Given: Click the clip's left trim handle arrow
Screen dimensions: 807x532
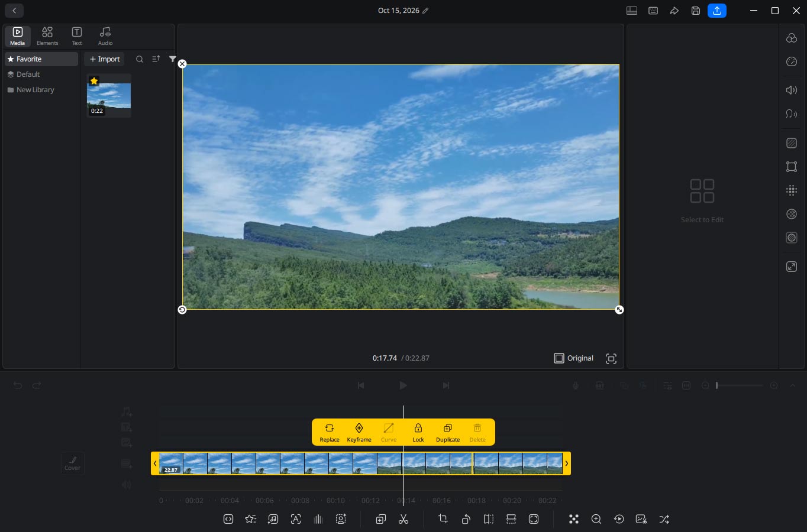Looking at the screenshot, I should tap(155, 463).
